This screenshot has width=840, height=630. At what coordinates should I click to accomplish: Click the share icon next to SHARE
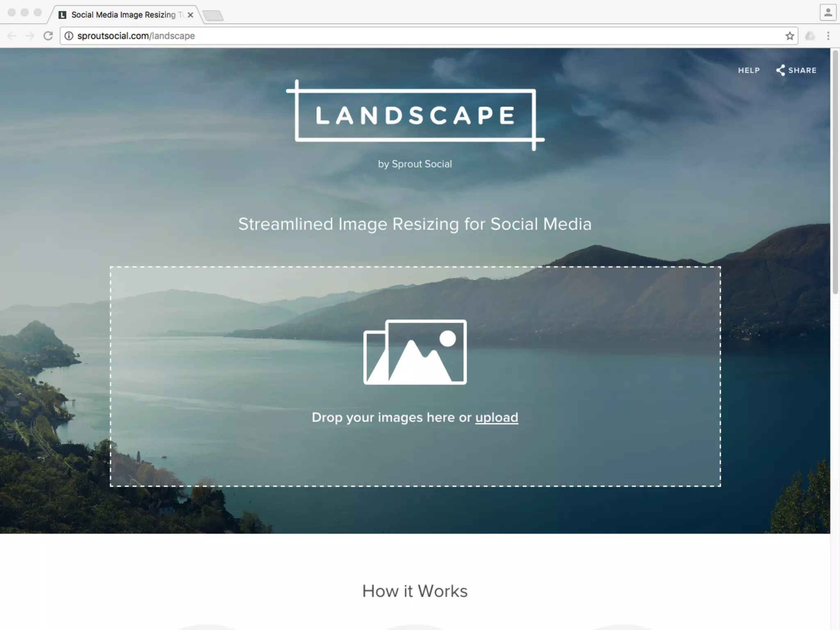pos(780,70)
